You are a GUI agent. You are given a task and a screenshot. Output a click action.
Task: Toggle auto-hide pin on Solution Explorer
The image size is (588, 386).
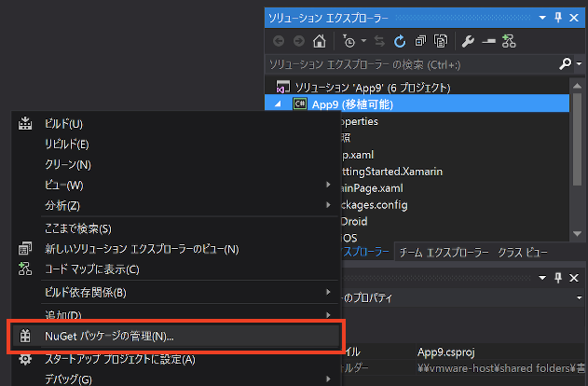coord(558,18)
